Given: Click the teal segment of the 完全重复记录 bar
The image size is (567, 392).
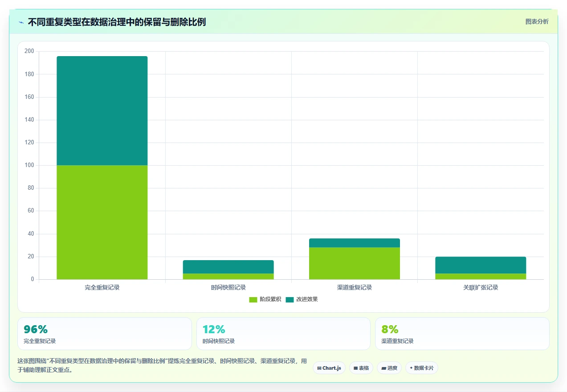Looking at the screenshot, I should [102, 110].
